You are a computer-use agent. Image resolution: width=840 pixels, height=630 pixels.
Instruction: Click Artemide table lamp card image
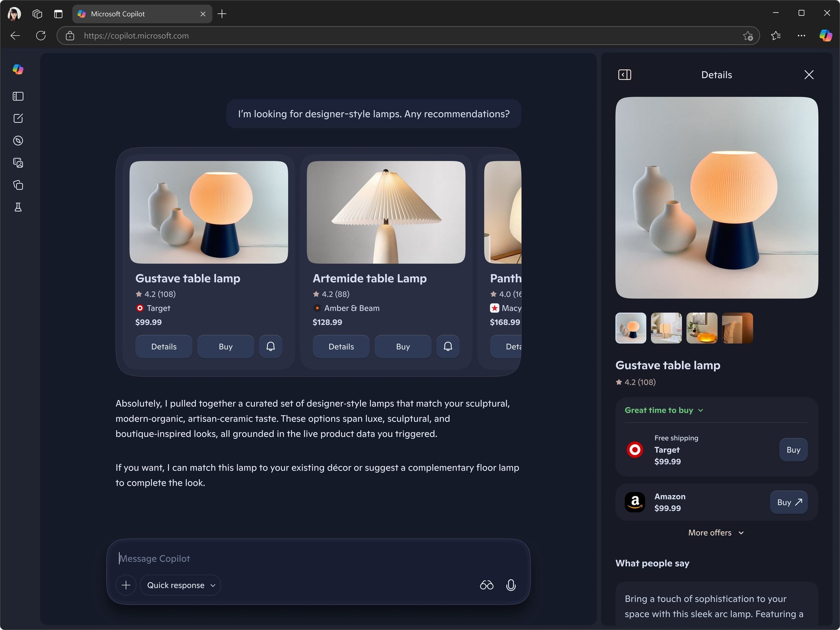[386, 212]
